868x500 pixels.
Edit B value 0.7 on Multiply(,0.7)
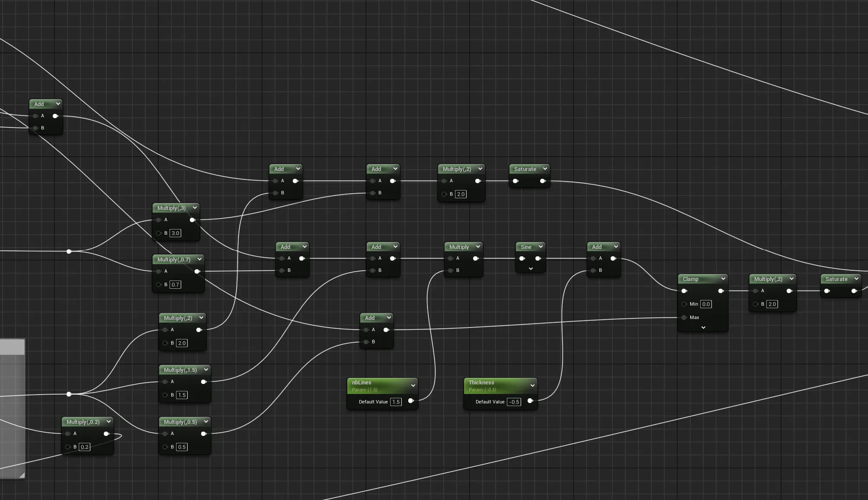coord(175,284)
